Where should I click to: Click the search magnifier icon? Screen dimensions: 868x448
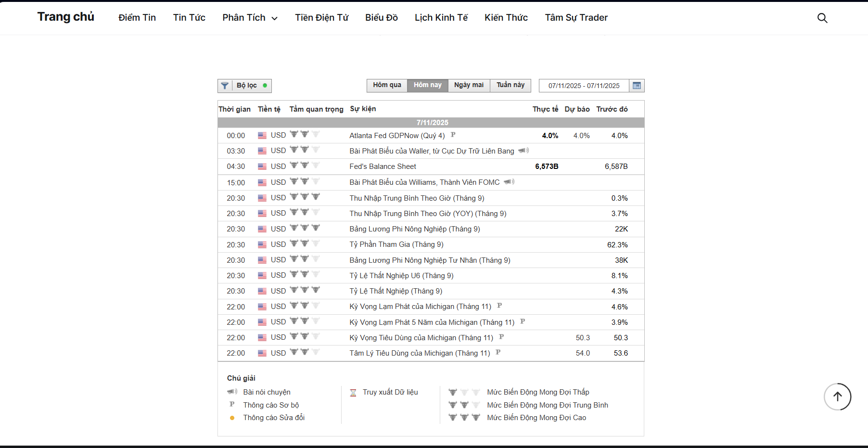coord(822,18)
